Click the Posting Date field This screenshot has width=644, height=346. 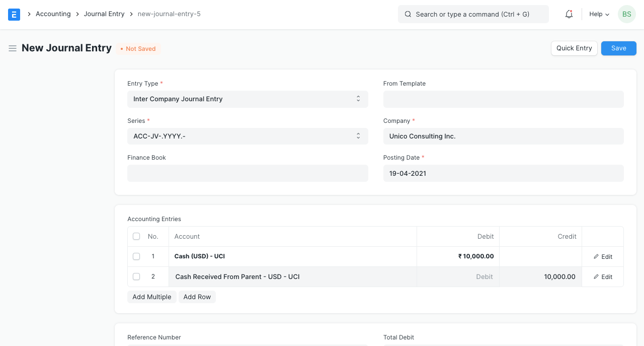click(503, 173)
